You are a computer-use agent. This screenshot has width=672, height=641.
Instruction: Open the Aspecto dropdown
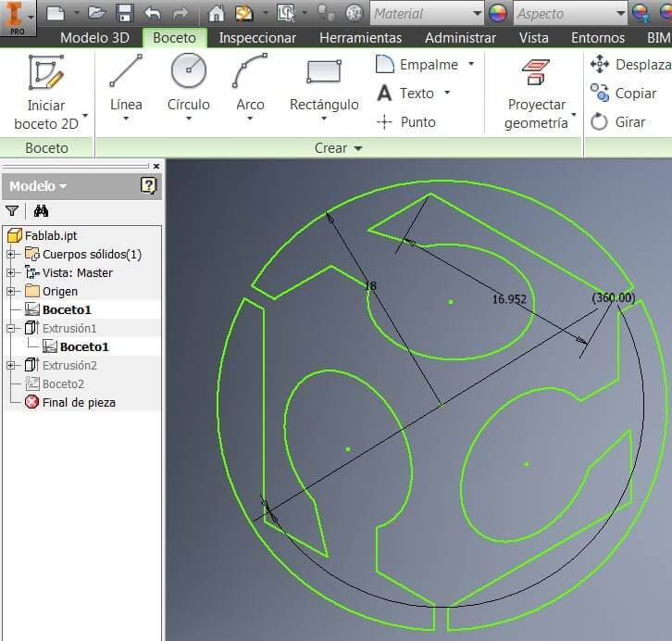(x=620, y=13)
